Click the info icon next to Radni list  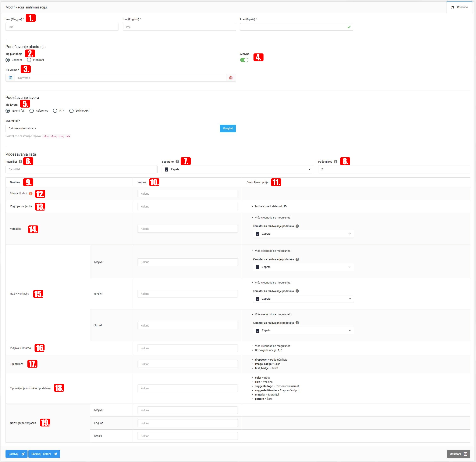(20, 162)
